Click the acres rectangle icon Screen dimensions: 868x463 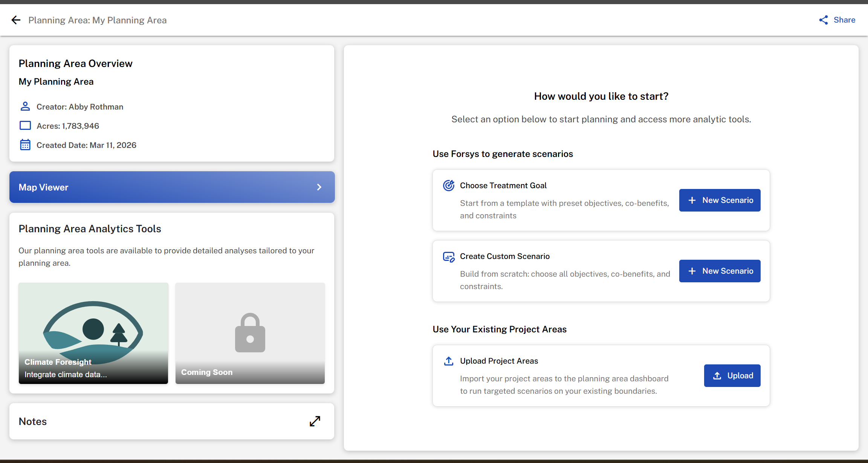(x=25, y=126)
